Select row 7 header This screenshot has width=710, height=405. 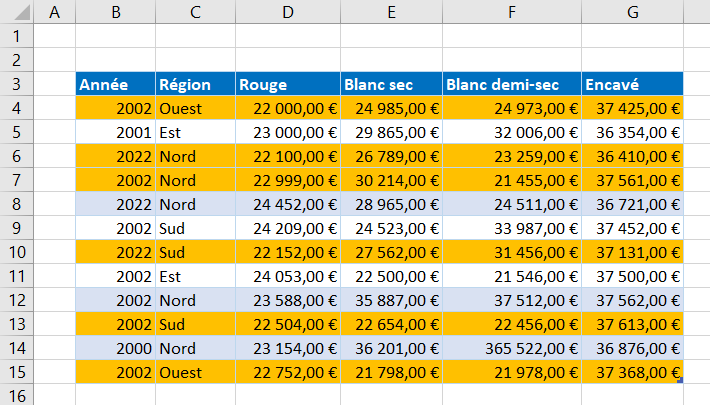(17, 180)
